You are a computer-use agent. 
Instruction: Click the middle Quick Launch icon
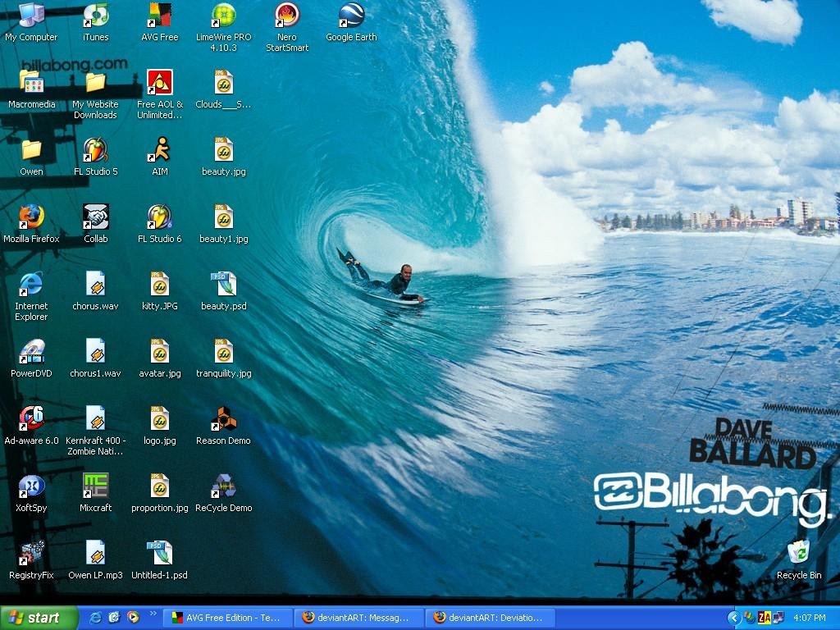click(x=114, y=618)
